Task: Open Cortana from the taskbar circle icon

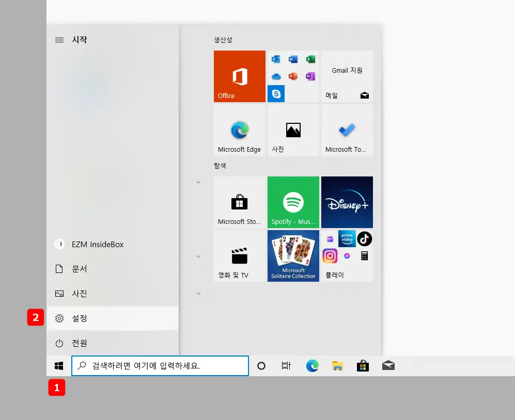Action: pos(261,366)
